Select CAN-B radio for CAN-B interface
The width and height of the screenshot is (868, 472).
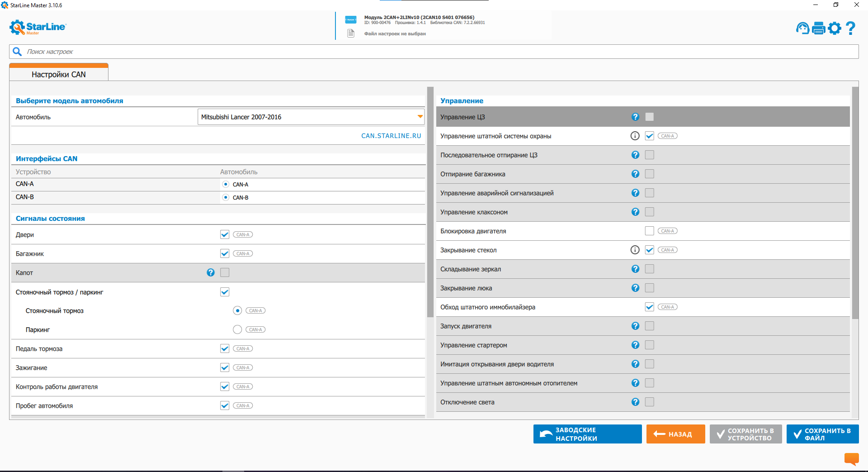[226, 197]
